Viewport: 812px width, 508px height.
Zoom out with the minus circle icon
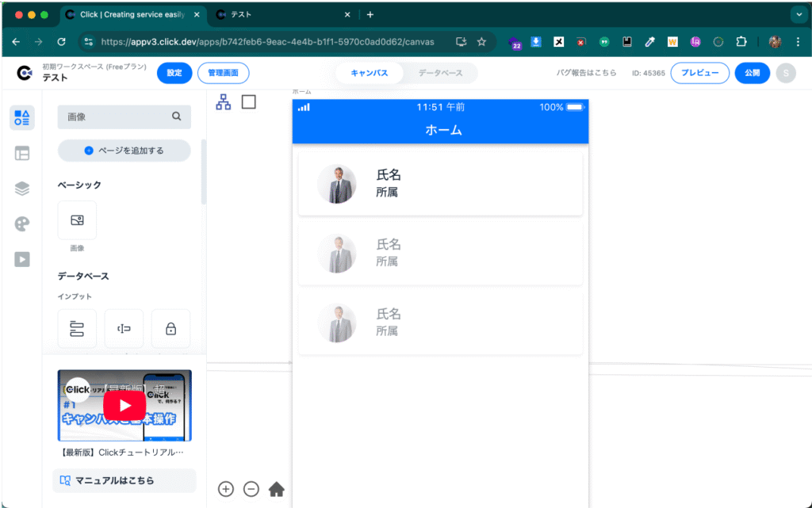(251, 489)
